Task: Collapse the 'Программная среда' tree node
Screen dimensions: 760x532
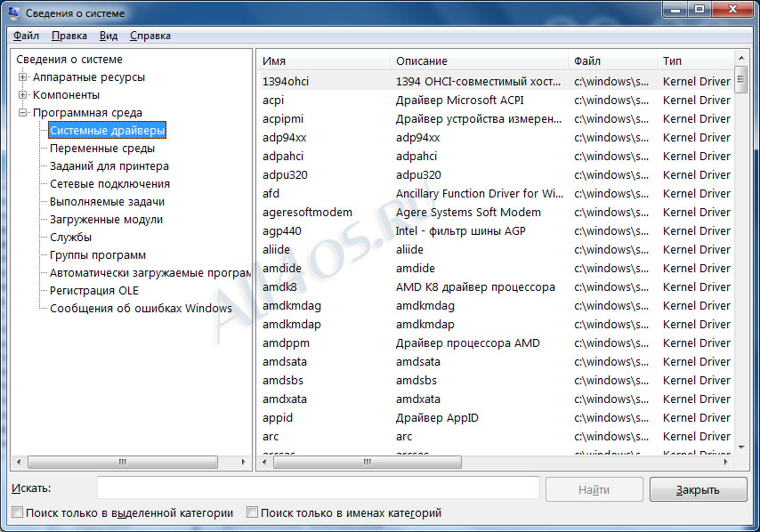Action: pos(22,113)
